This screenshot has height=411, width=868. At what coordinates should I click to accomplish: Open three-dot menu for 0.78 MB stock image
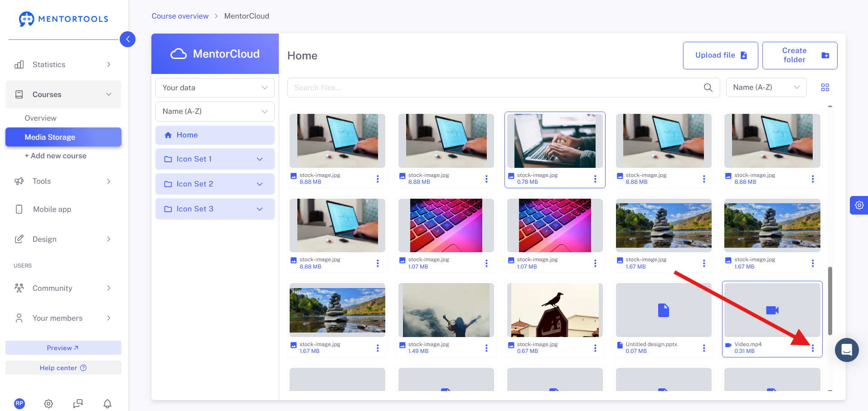coord(595,179)
